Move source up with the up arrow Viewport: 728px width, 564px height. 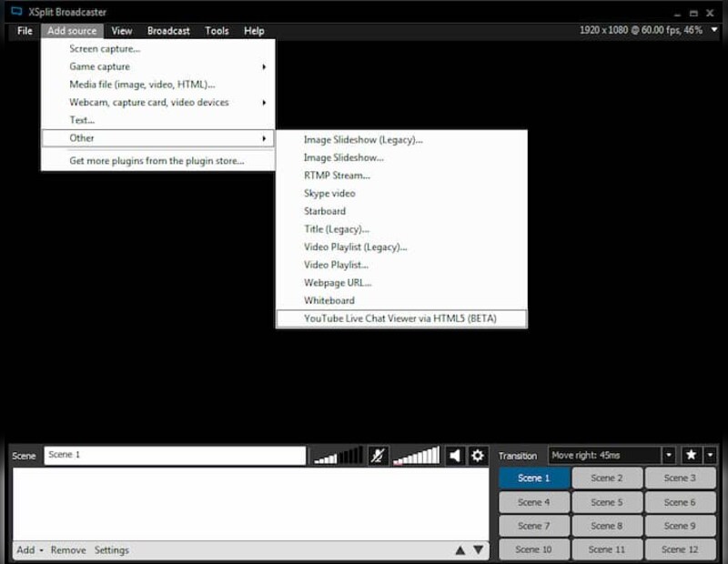click(460, 550)
